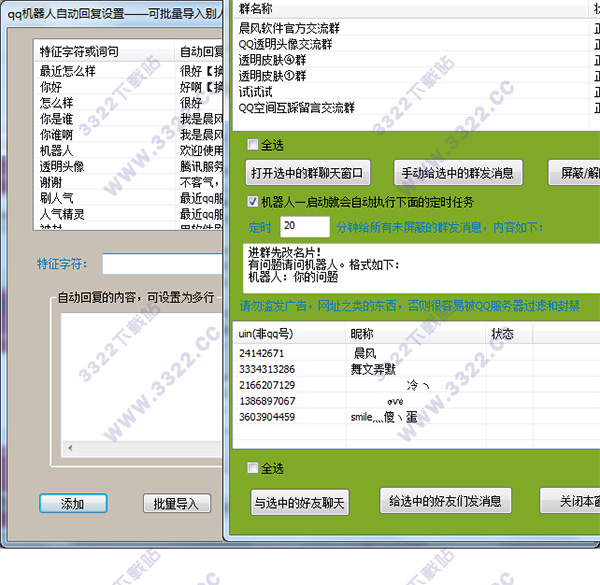Check 全选 below the friend list

(252, 468)
